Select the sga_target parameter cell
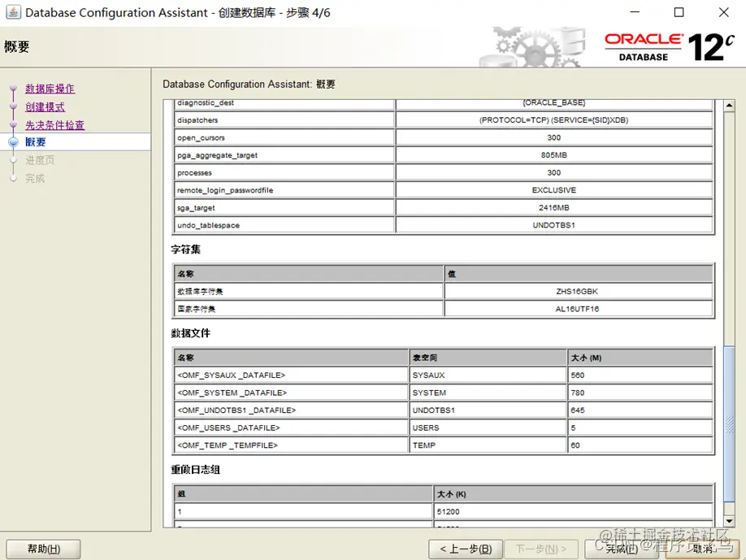The width and height of the screenshot is (746, 560). [284, 208]
